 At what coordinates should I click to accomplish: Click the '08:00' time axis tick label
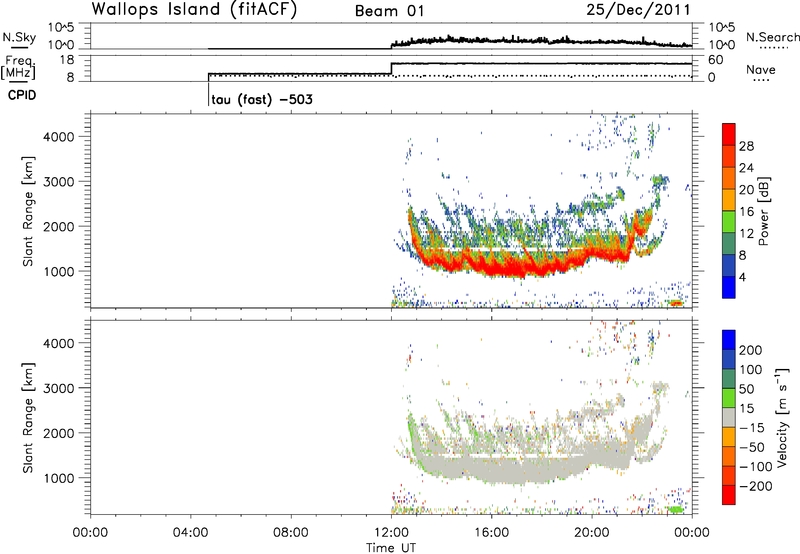(291, 533)
